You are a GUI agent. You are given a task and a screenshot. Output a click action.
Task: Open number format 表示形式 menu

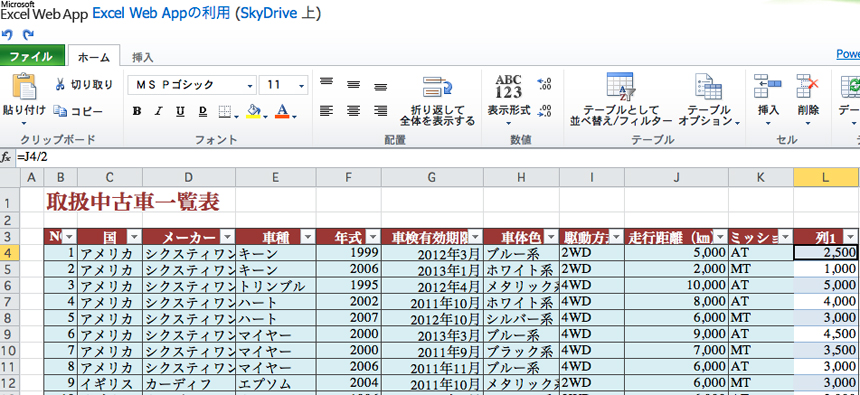509,100
